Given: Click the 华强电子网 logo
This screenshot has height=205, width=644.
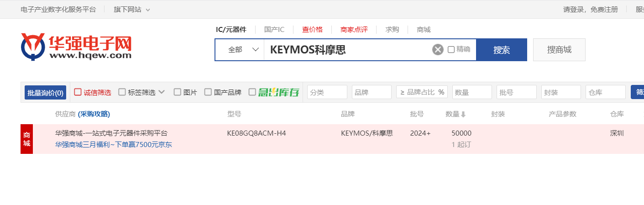Looking at the screenshot, I should (x=76, y=47).
